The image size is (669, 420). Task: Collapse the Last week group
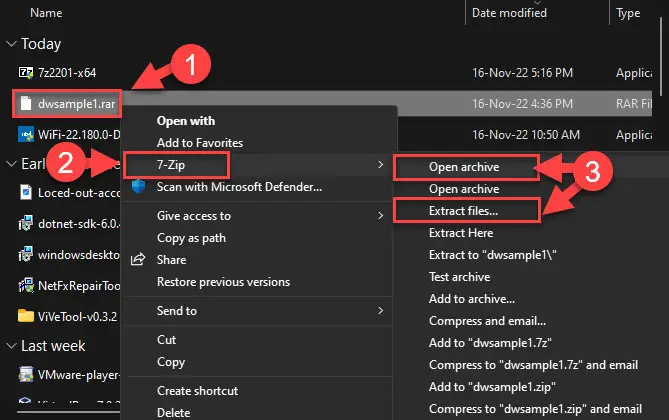[11, 346]
